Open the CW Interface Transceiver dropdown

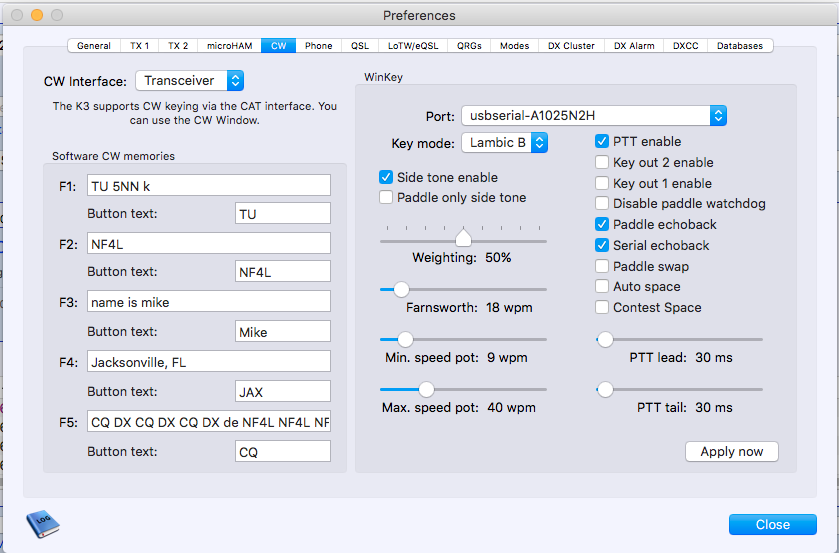[189, 80]
